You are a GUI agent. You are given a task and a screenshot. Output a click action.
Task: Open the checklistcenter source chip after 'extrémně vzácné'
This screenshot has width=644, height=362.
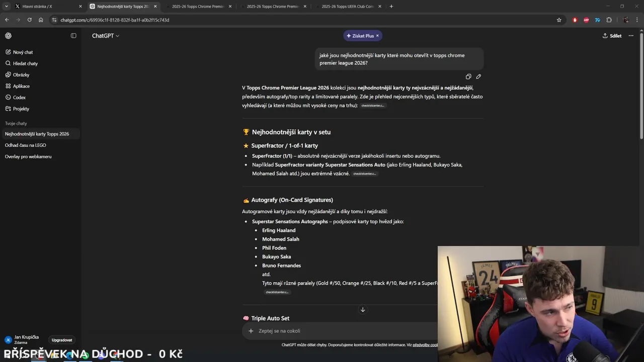[364, 173]
